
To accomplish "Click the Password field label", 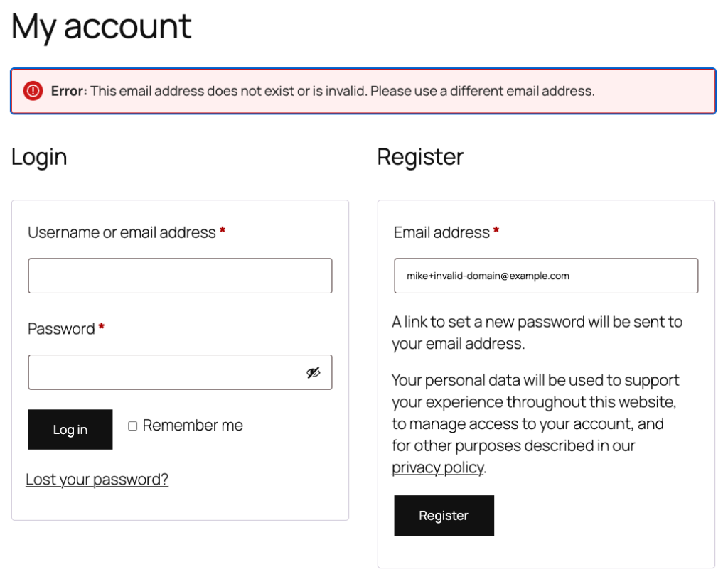I will point(61,329).
